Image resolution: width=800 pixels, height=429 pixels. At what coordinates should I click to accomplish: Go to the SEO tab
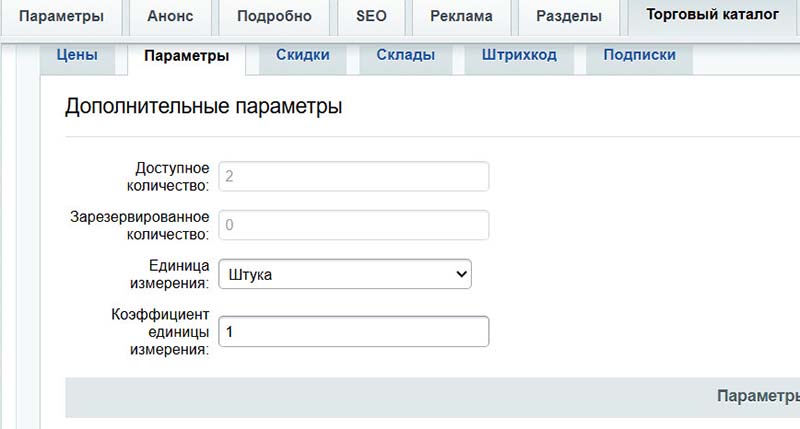371,16
